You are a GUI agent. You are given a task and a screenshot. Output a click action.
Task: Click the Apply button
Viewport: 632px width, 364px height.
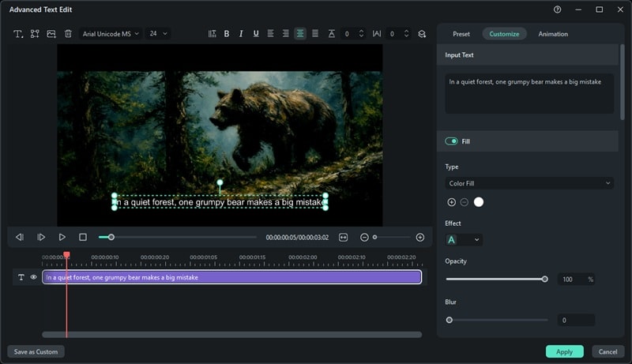click(x=564, y=351)
